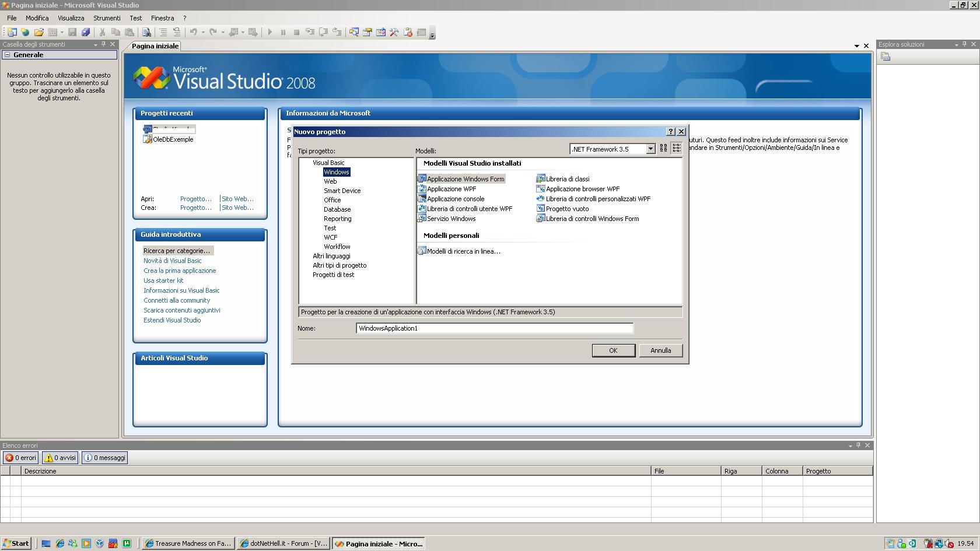Click the Copy icon in toolbar
The width and height of the screenshot is (980, 551).
pos(116,32)
